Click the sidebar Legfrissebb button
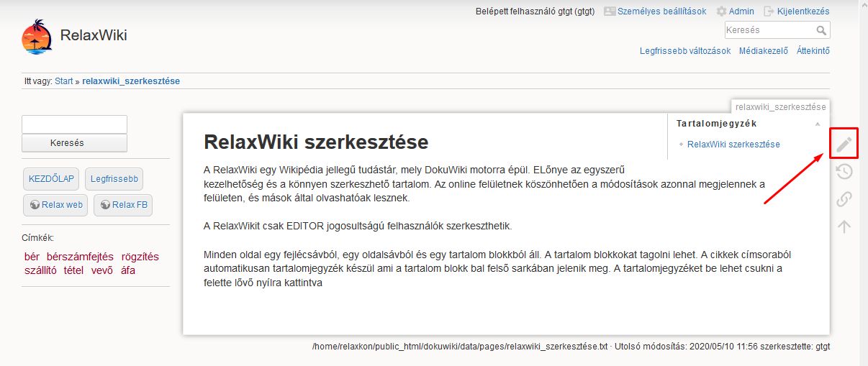Screen dimensions: 868x366 point(114,179)
